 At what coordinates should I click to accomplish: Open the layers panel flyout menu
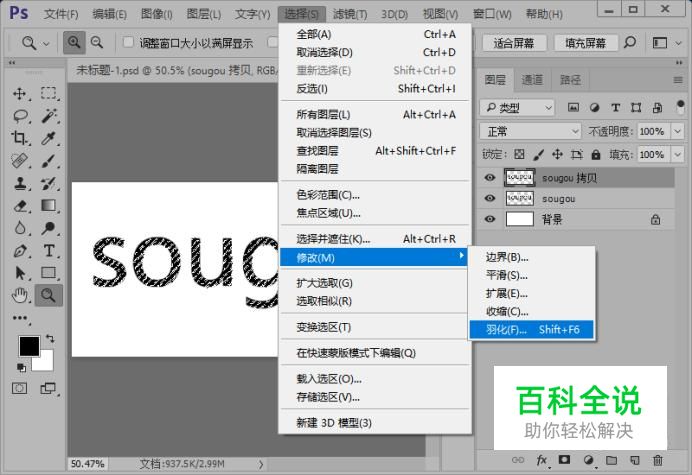(678, 80)
